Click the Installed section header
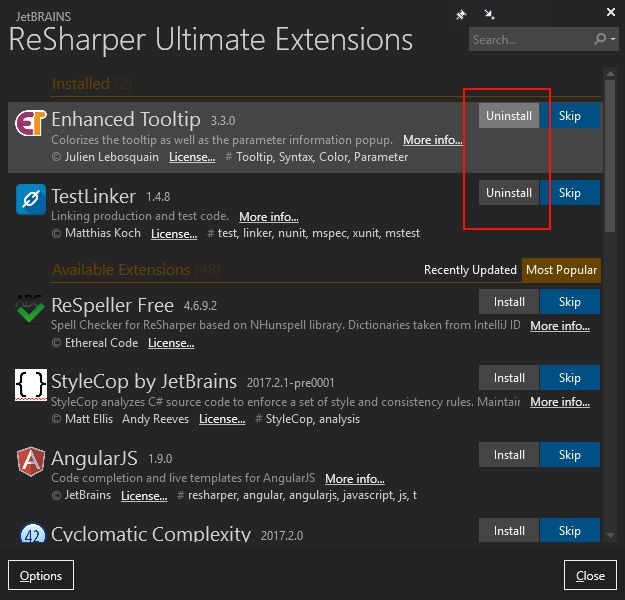625x600 pixels. pos(91,84)
